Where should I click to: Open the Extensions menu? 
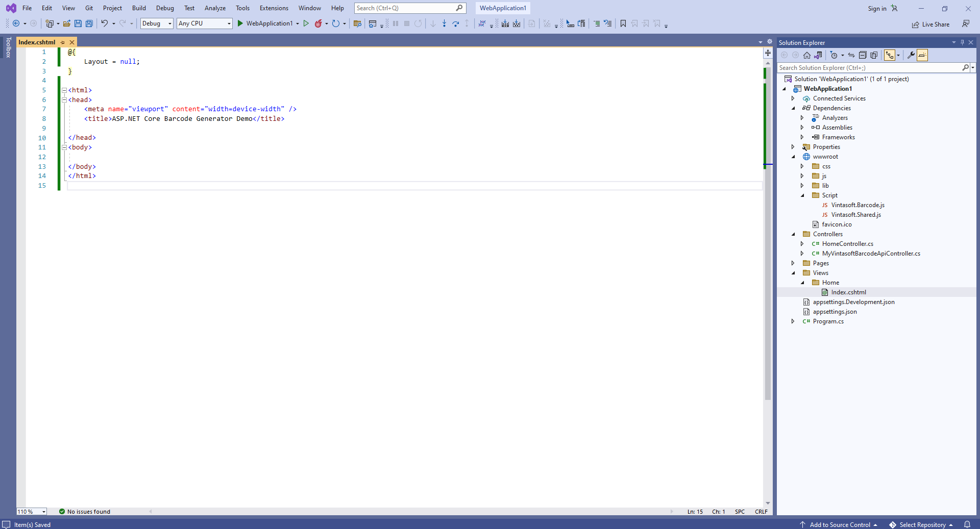pyautogui.click(x=274, y=8)
